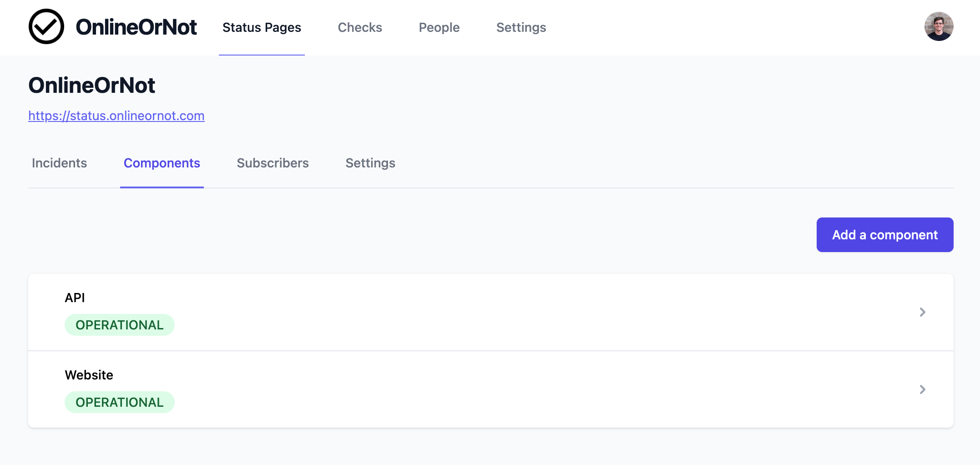Click the OnlineOrNot brand name in header
Viewport: 980px width, 465px height.
pos(136,27)
